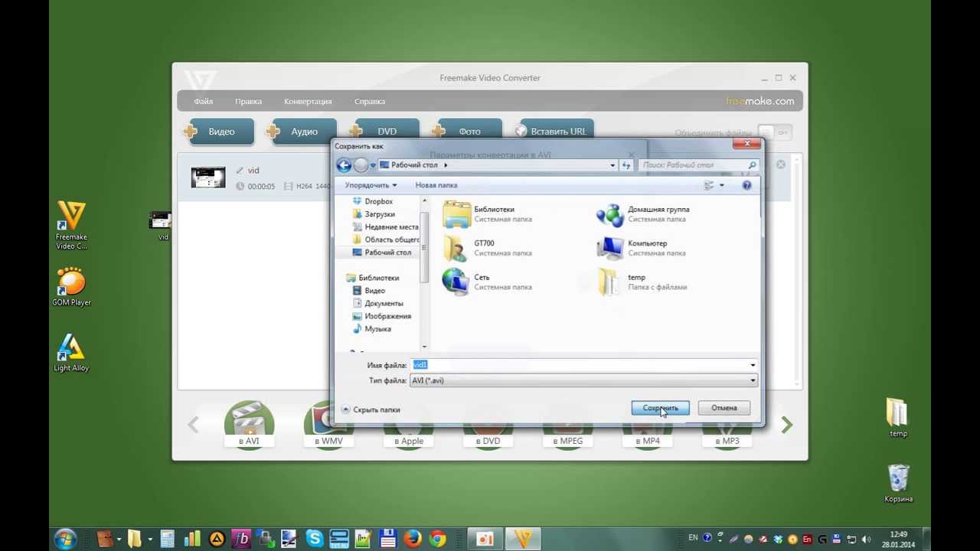
Task: Select Рабочий стол in the navigation pane
Action: tap(381, 252)
